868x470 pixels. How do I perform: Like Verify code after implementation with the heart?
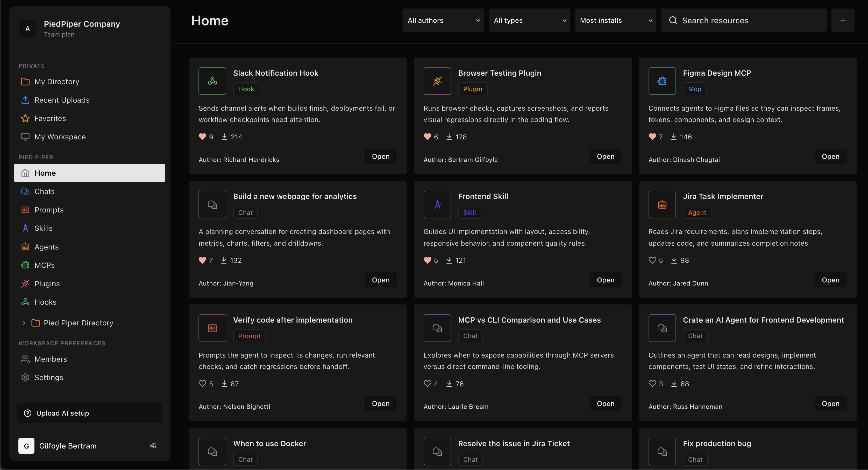pos(202,384)
